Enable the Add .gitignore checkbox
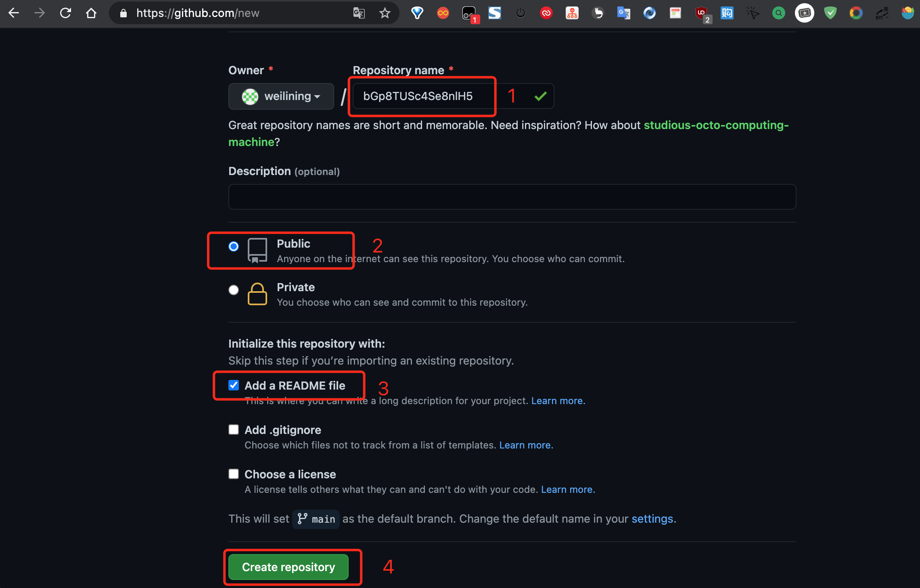Screen dimensions: 920x588 (x=234, y=430)
